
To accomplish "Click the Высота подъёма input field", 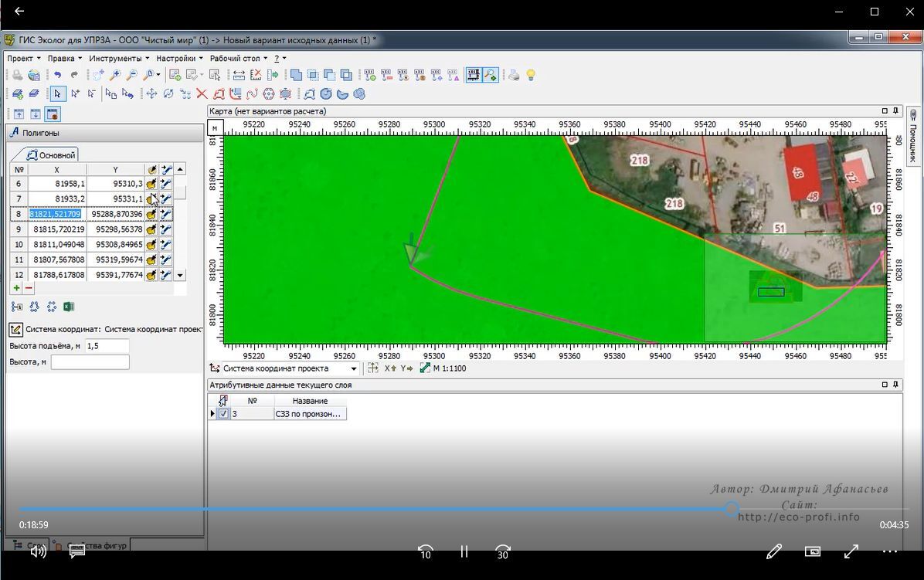I will coord(107,346).
